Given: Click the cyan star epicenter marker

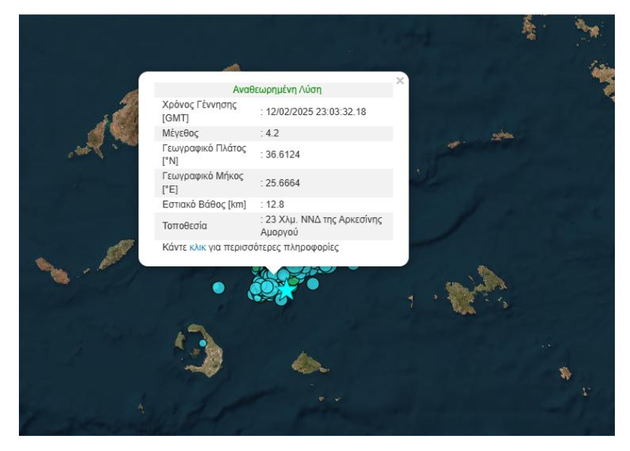Looking at the screenshot, I should click(288, 290).
